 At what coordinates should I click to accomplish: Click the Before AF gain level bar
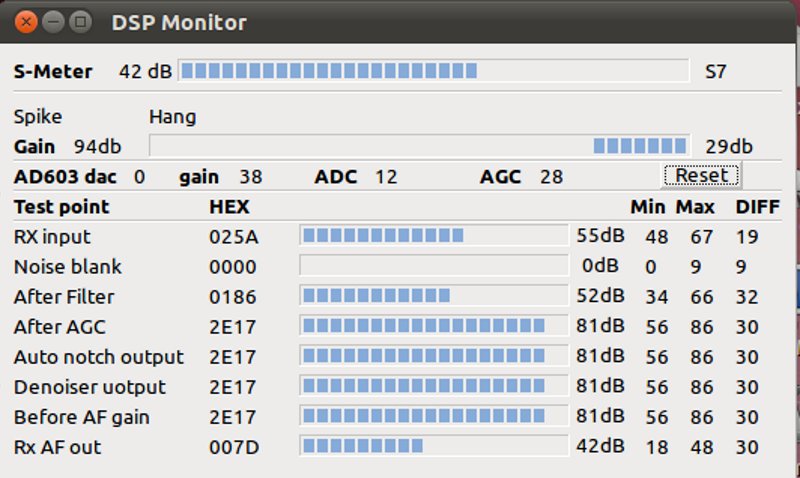point(434,416)
